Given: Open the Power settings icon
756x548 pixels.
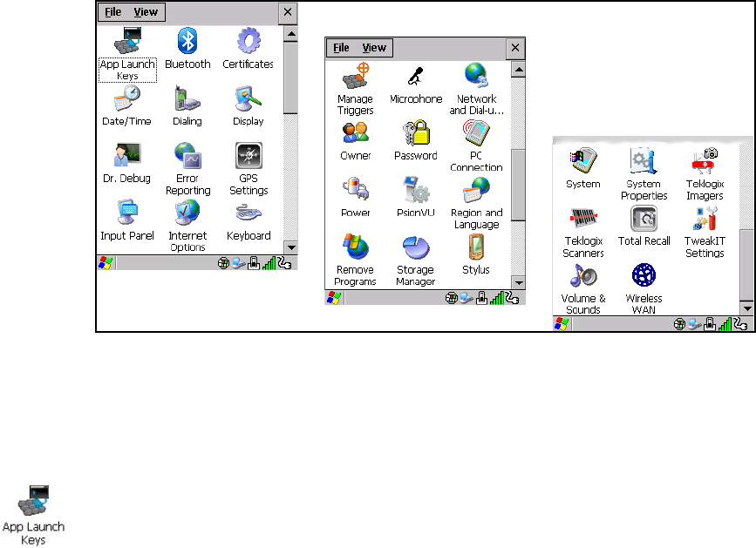Looking at the screenshot, I should [x=356, y=198].
